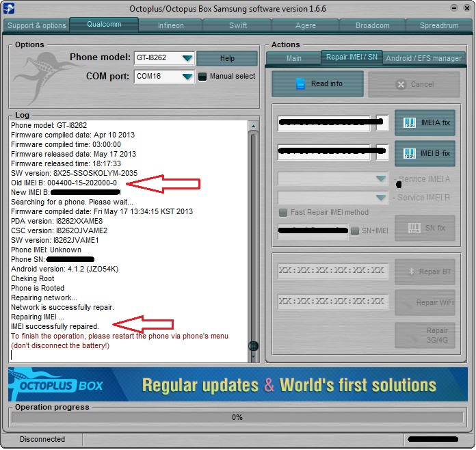Click log line 'Old IMEI B: 004400-15-202000-0'
476x450 pixels.
[64, 183]
